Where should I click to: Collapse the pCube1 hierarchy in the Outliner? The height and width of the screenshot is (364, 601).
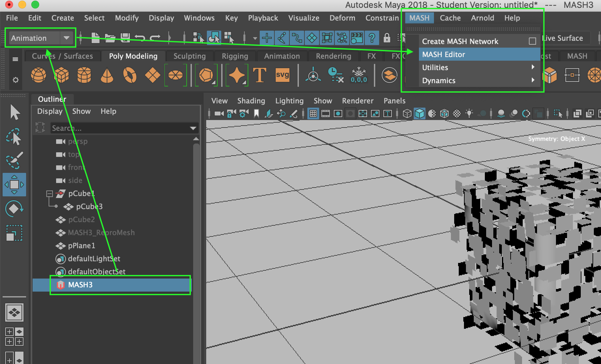[x=50, y=193]
